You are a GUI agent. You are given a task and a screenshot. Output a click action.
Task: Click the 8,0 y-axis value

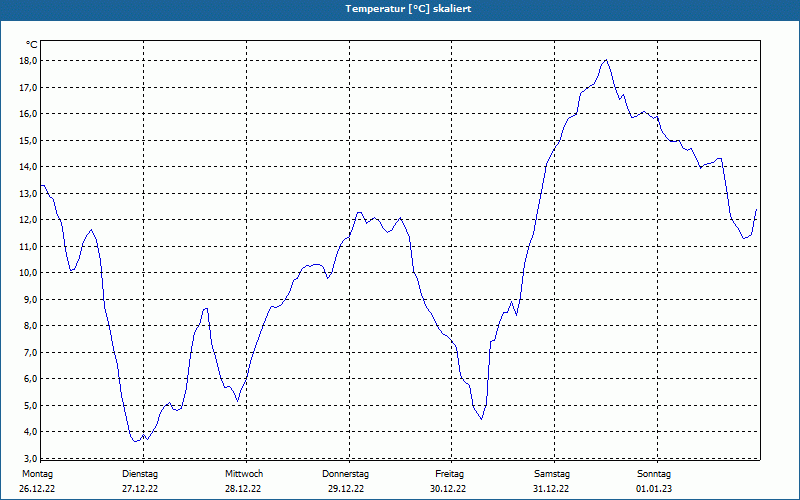pyautogui.click(x=30, y=326)
